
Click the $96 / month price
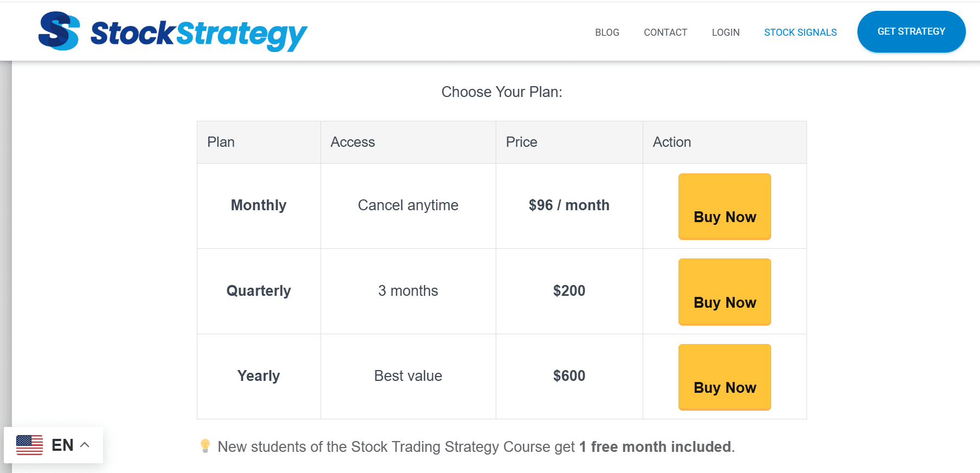pos(569,205)
